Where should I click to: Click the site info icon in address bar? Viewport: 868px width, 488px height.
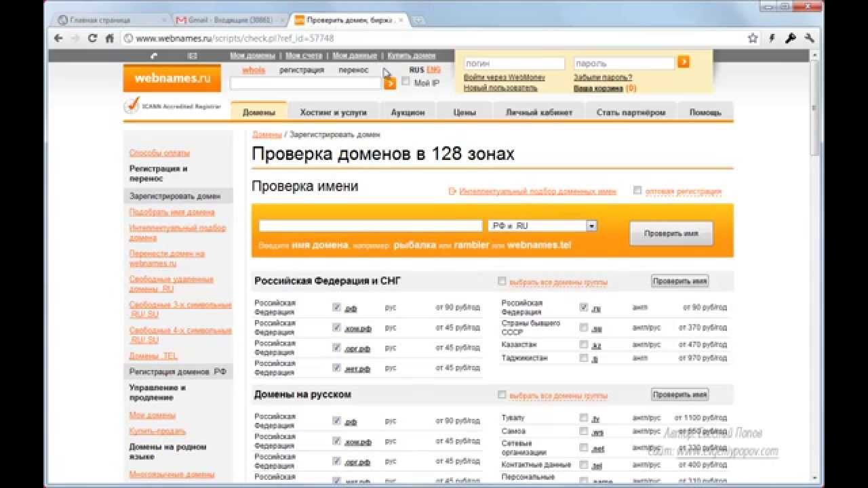127,39
